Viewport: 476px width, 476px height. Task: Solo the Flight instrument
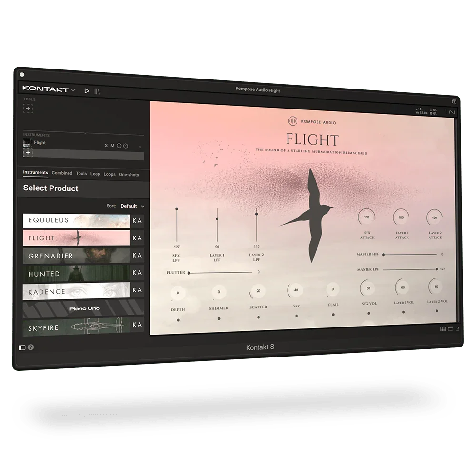tap(106, 146)
